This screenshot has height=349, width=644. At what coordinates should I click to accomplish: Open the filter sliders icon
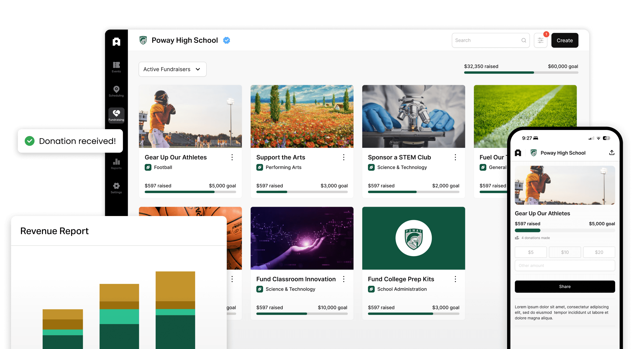(540, 40)
